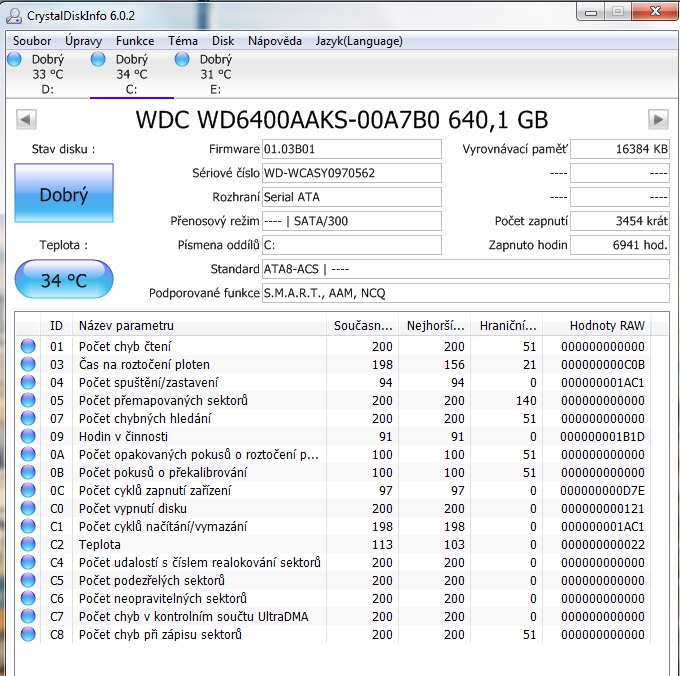
Task: Go to previous disk with left arrow
Action: 27,119
